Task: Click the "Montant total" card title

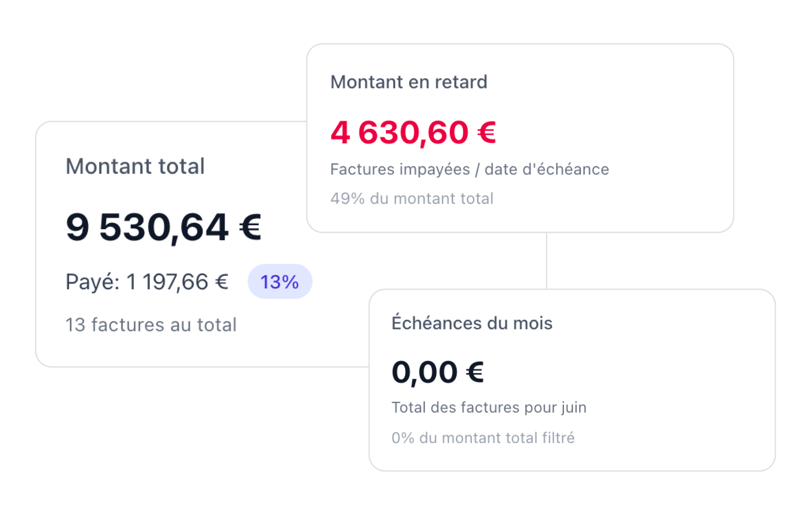Action: click(135, 166)
